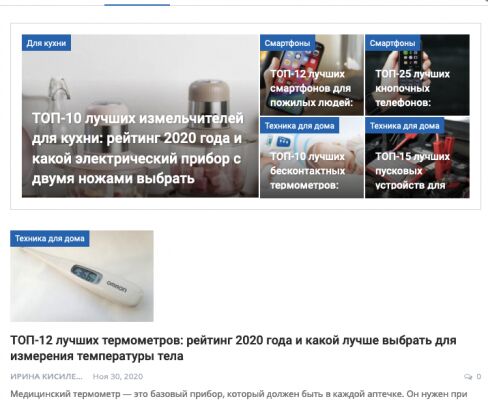Click the 'Техника для дома' tag on the contactless thermometers card

299,126
